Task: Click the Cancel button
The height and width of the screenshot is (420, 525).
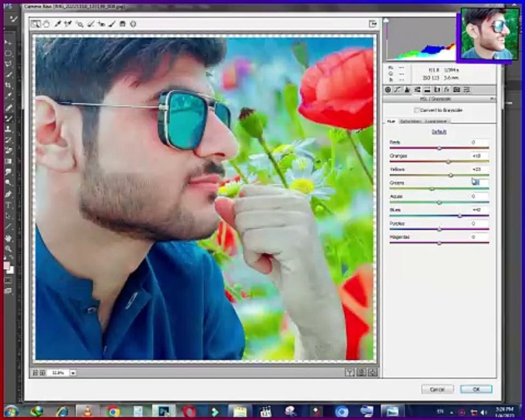Action: point(437,389)
